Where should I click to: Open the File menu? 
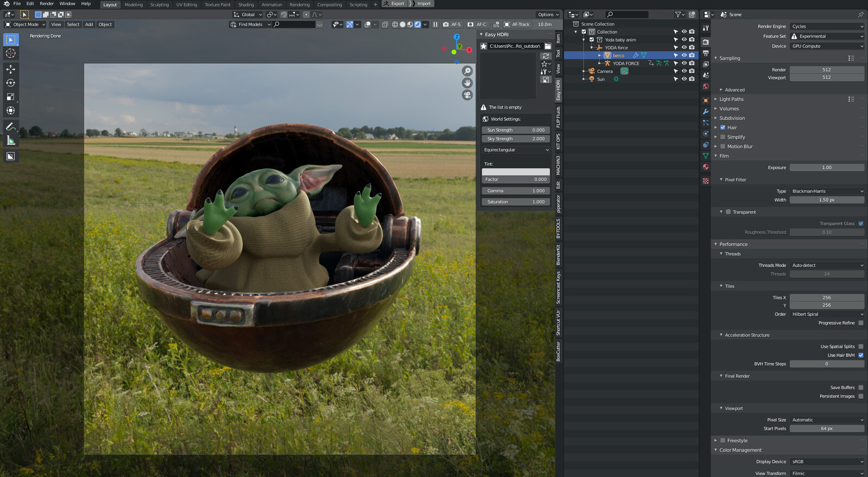click(17, 4)
